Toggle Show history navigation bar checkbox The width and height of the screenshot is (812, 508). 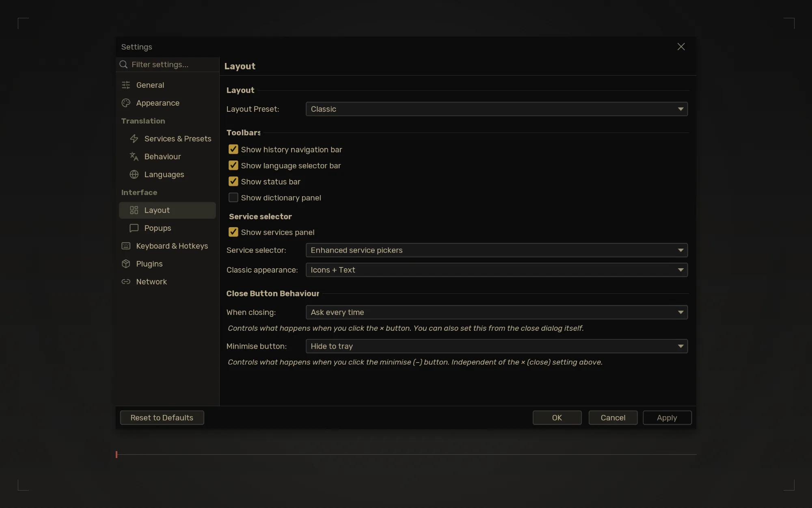click(233, 149)
